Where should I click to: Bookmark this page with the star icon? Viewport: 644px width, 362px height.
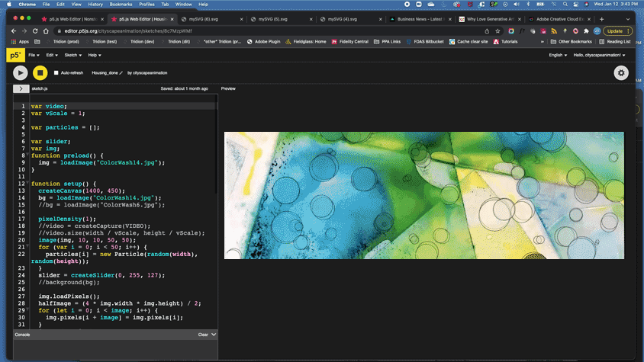point(497,31)
